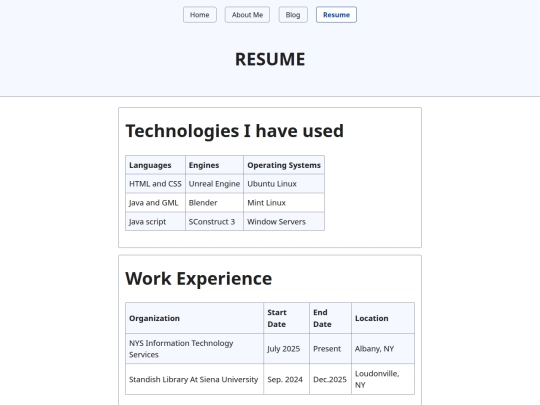Viewport: 540px width, 405px height.
Task: Select the Resume navigation button
Action: pos(336,15)
